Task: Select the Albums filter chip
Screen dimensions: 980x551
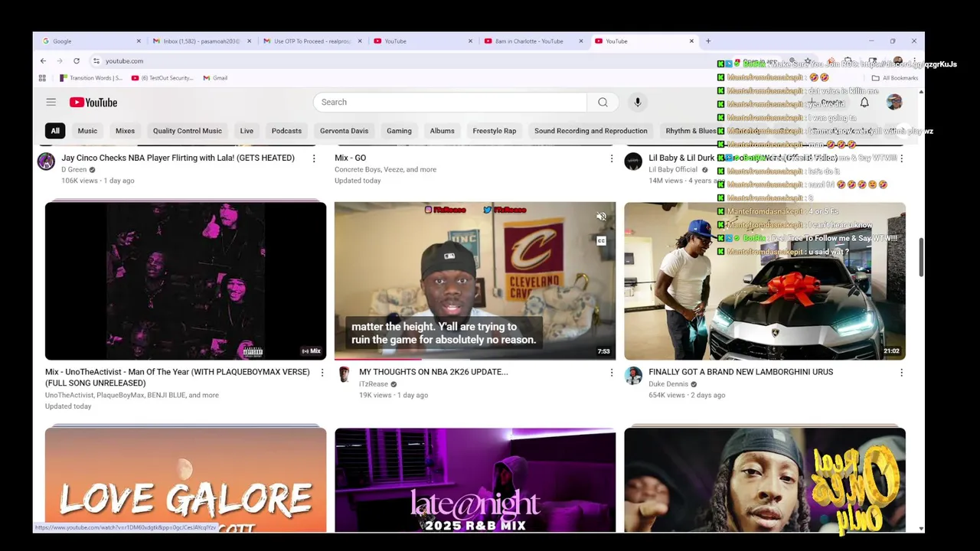Action: point(442,131)
